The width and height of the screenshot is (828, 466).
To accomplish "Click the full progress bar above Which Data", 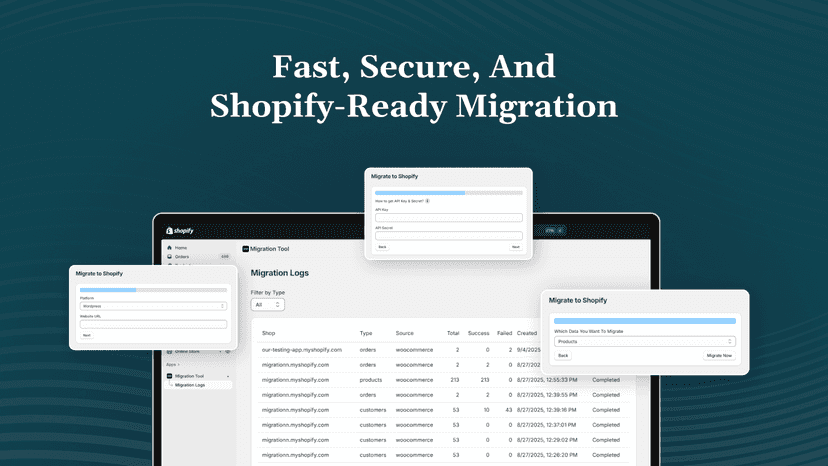I will tap(645, 321).
